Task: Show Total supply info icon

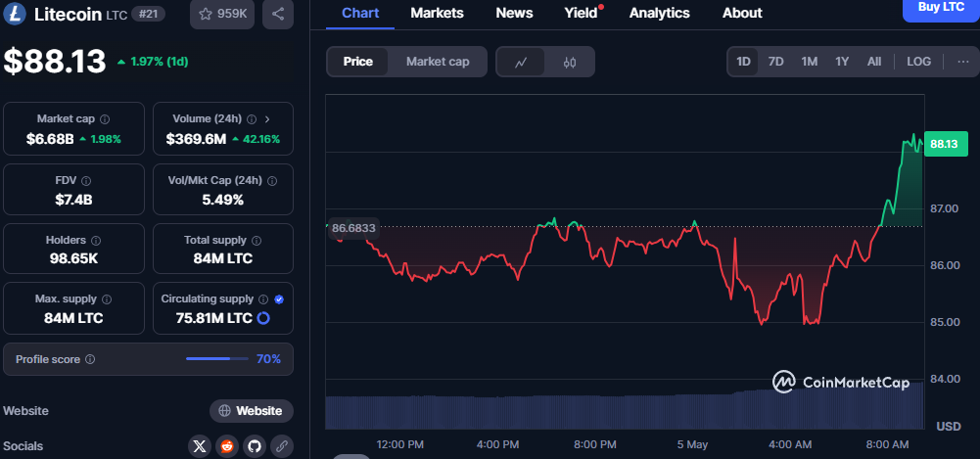Action: 257,240
